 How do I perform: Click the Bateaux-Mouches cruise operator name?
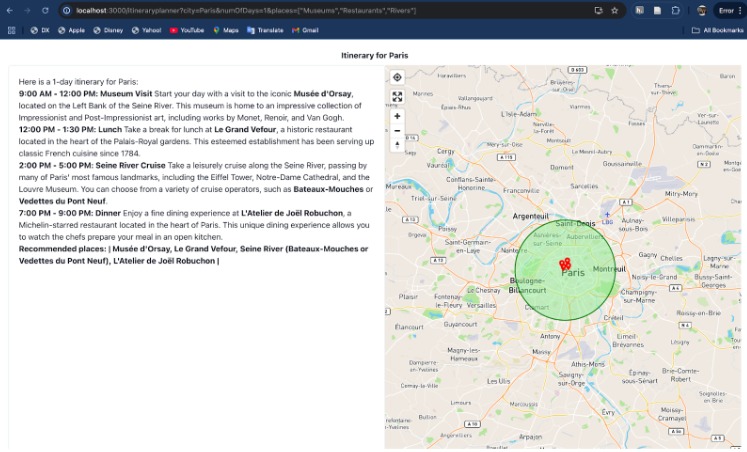click(x=328, y=189)
